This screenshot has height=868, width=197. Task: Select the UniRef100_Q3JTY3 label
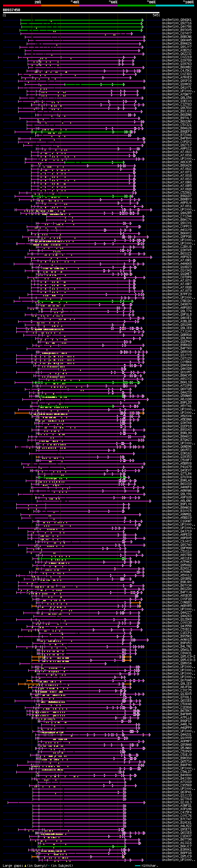click(177, 355)
